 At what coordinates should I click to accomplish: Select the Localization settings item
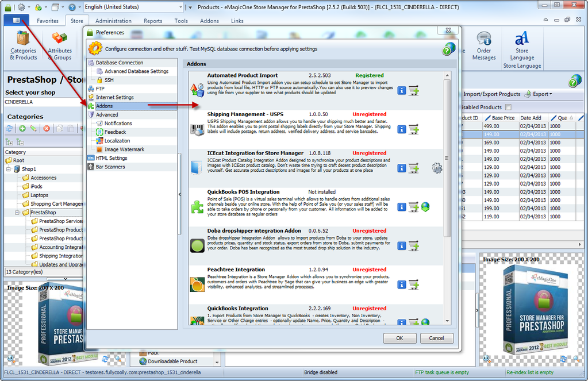pyautogui.click(x=117, y=141)
